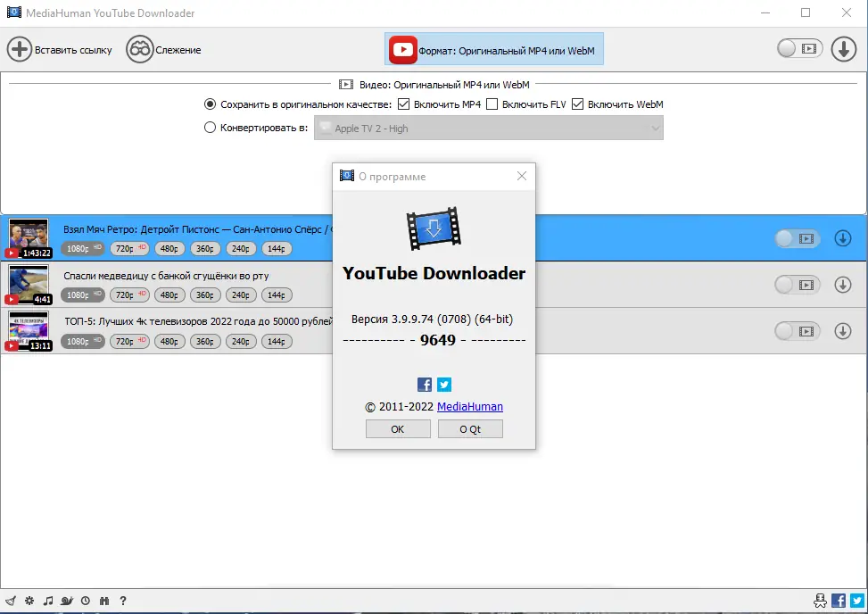
Task: Toggle the video switch for the Детройт Пистонс item
Action: 797,237
